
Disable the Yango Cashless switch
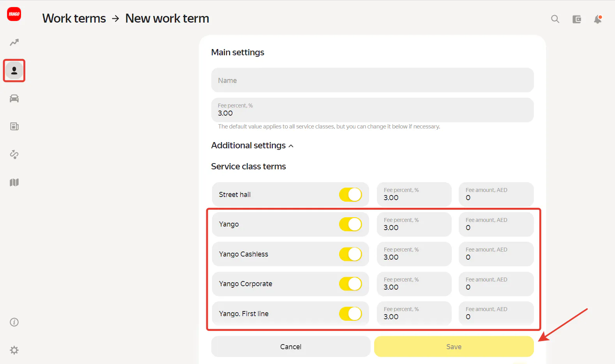pyautogui.click(x=350, y=254)
